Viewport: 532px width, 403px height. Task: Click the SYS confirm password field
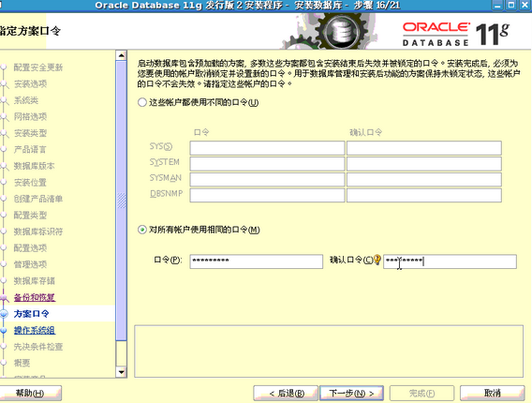pos(423,148)
